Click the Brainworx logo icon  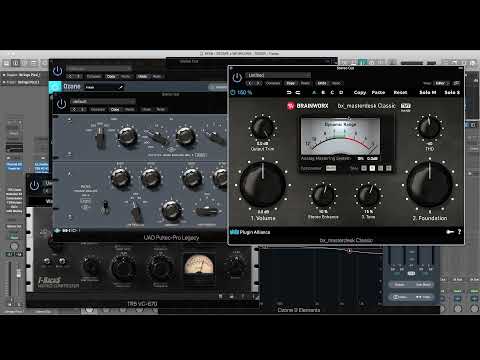click(291, 106)
